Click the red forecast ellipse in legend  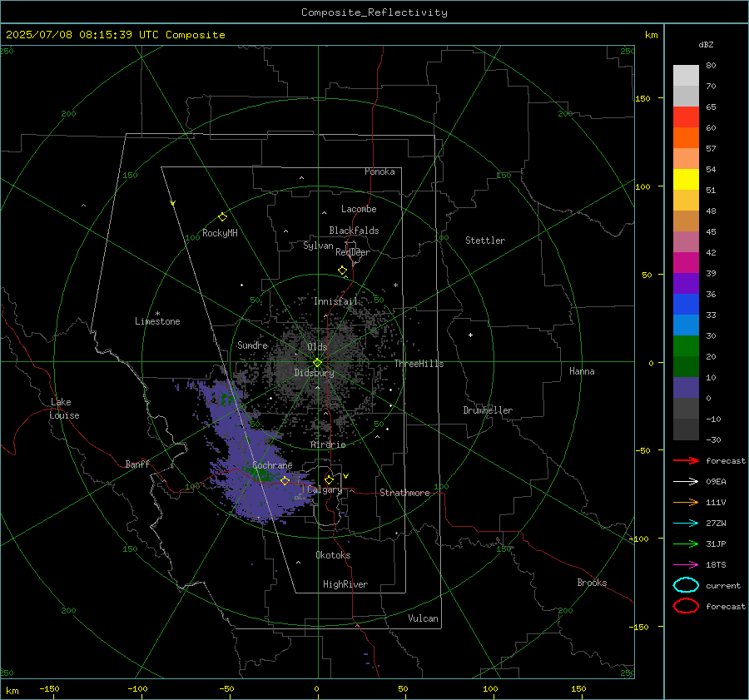pos(686,606)
